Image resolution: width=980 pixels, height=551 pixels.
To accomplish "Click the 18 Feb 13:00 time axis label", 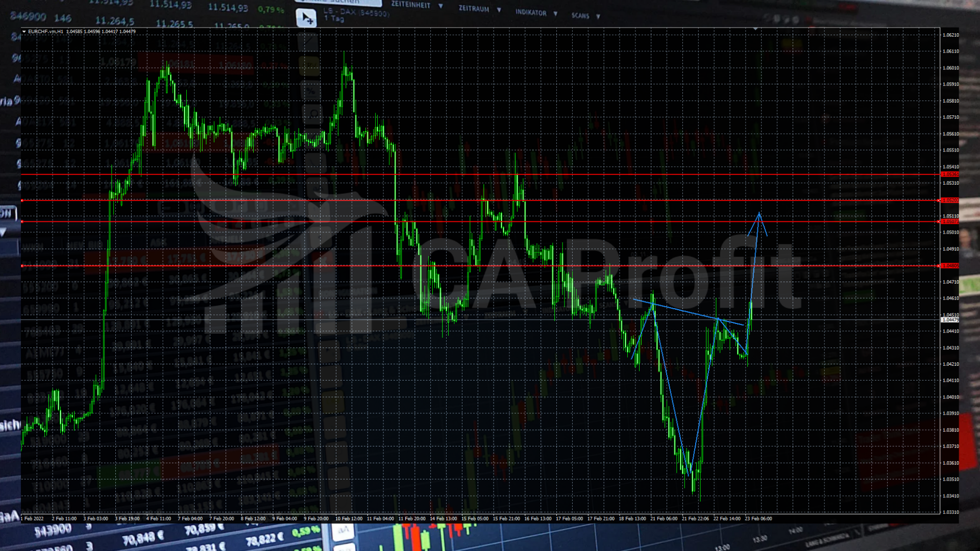I will tap(632, 519).
